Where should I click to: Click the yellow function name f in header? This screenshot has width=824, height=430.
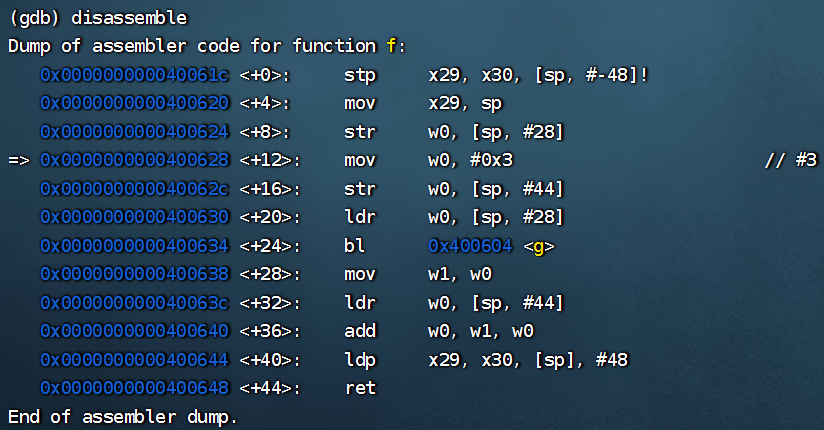point(392,46)
